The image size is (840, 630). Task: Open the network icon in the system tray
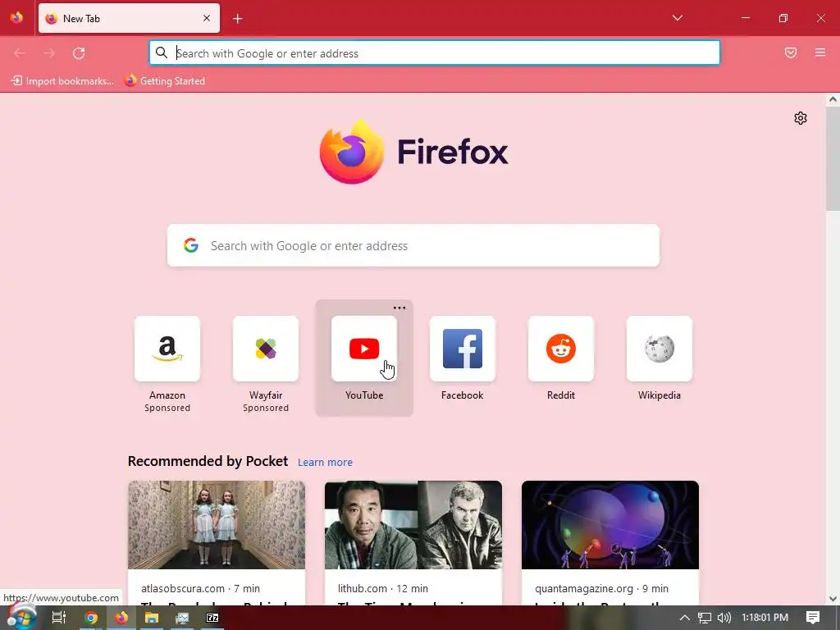pyautogui.click(x=705, y=618)
